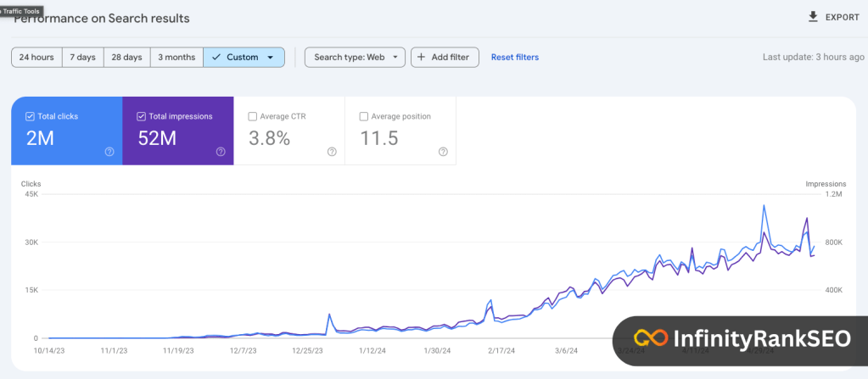Enable the Average CTR checkbox
The height and width of the screenshot is (379, 868).
point(253,116)
